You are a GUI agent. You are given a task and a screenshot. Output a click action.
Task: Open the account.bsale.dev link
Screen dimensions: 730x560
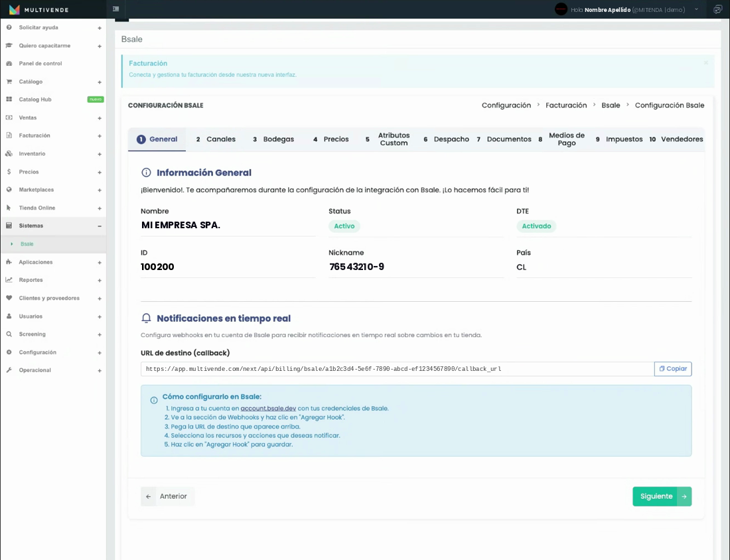[x=268, y=408]
